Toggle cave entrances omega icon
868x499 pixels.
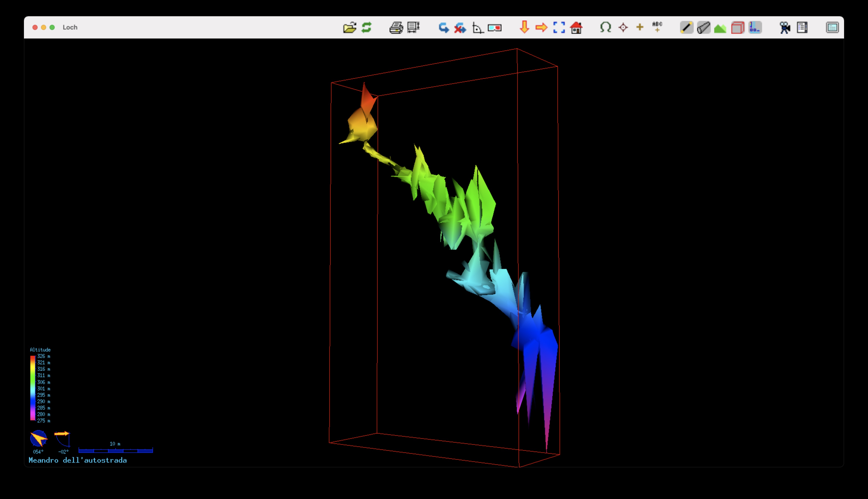click(x=606, y=27)
